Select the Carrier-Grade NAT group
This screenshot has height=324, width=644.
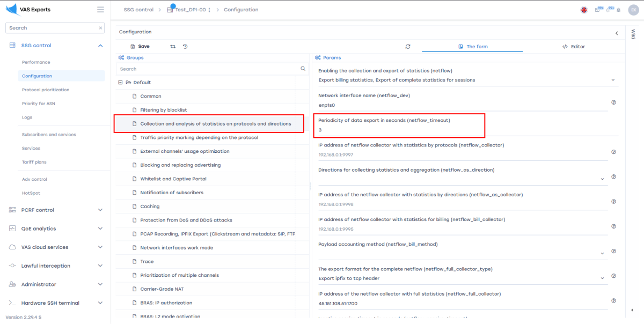point(162,289)
